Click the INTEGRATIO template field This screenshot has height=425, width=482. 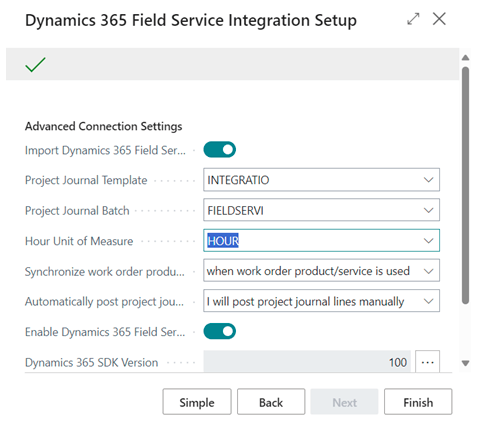(321, 180)
